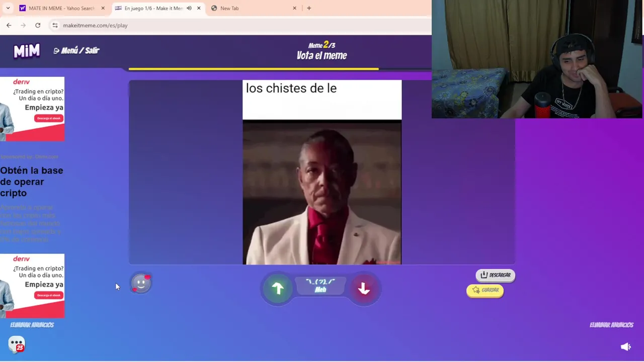
Task: Downvote the meme with the red arrow
Action: point(364,288)
